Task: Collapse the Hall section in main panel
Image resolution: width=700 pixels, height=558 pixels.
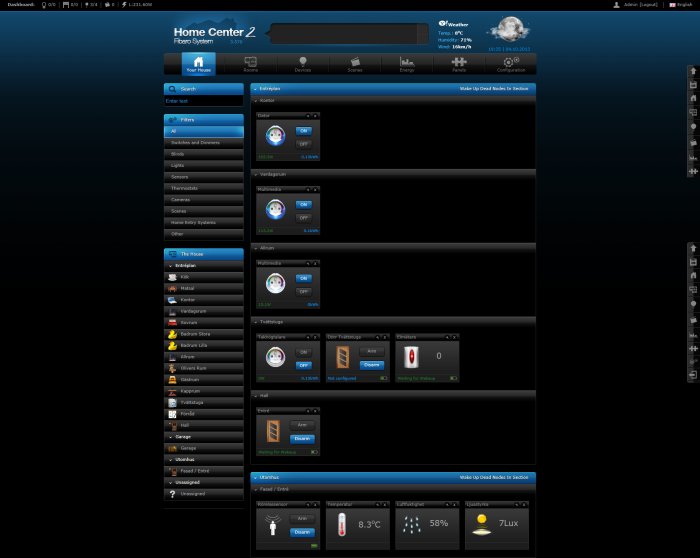Action: point(256,396)
